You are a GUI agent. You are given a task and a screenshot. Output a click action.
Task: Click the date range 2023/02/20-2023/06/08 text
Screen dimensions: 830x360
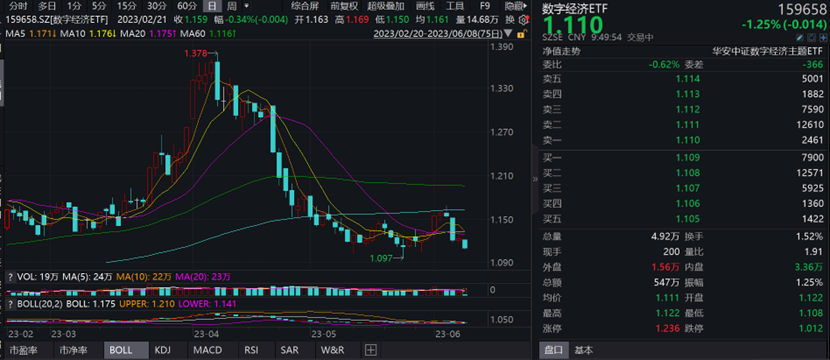[437, 34]
